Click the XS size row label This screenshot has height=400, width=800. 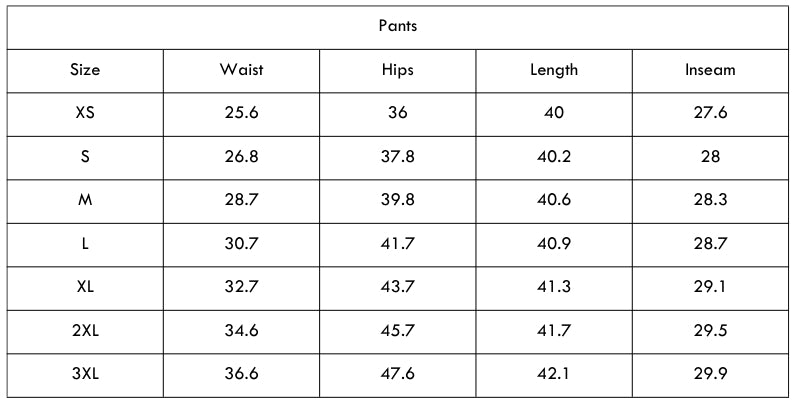tap(85, 113)
